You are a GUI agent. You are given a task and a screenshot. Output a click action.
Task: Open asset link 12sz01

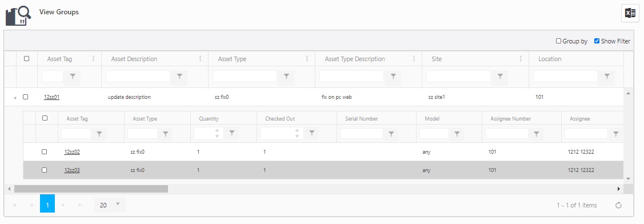click(x=52, y=97)
